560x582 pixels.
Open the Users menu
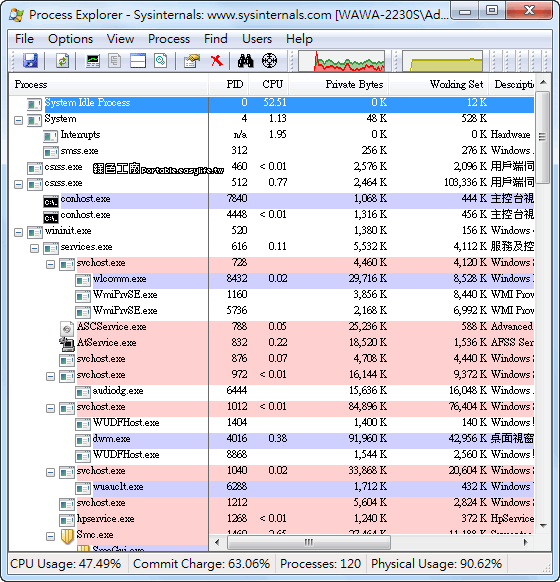click(x=257, y=39)
